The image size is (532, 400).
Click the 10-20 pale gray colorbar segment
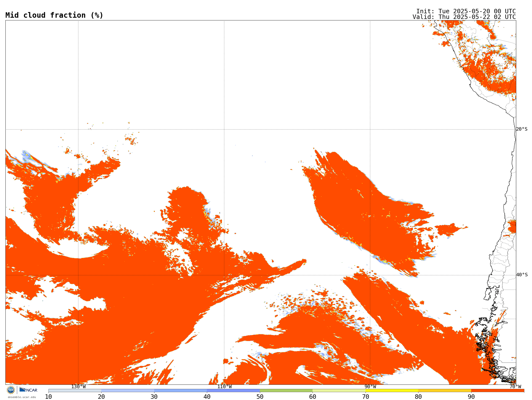[x=75, y=391]
